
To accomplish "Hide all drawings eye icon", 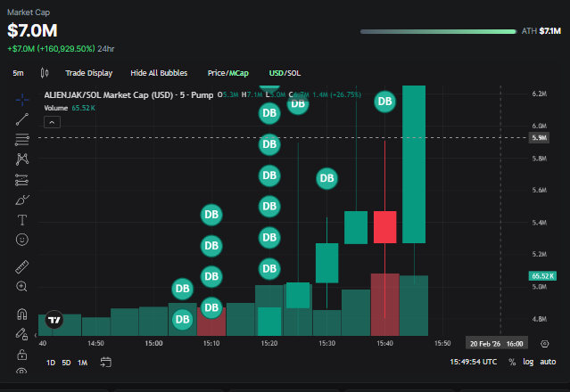I will tap(21, 371).
